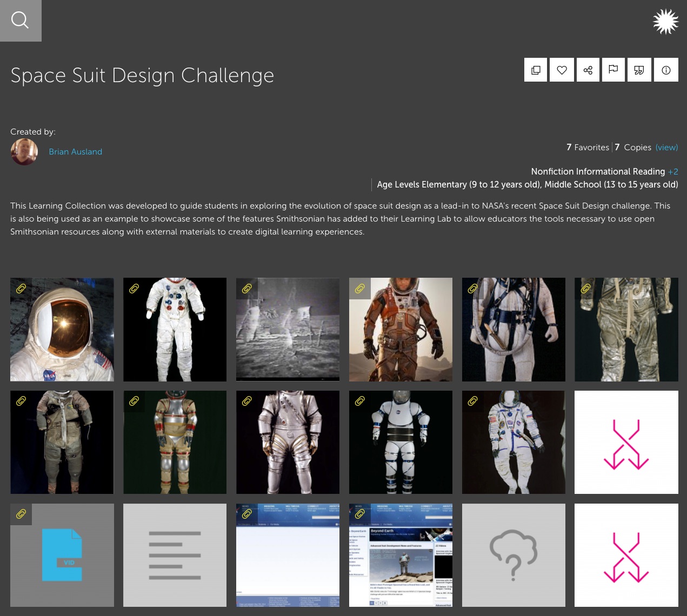
Task: Open the text document lines tile
Action: (175, 555)
